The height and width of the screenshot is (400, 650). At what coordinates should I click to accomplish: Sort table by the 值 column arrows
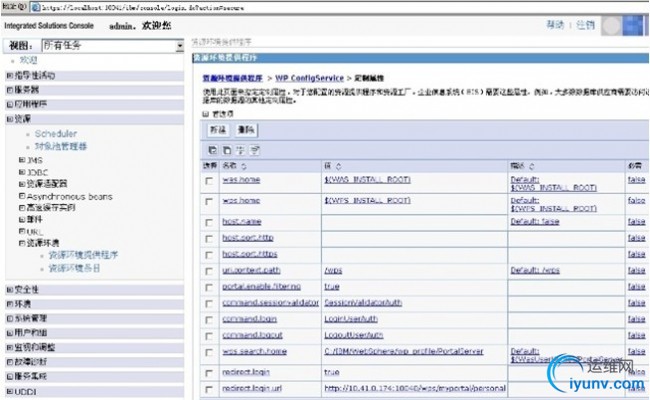[338, 166]
